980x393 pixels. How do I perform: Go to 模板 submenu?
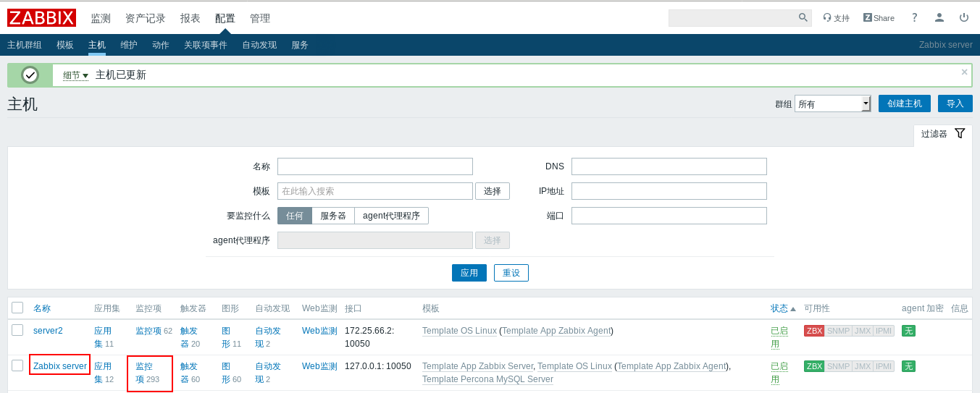pos(65,45)
